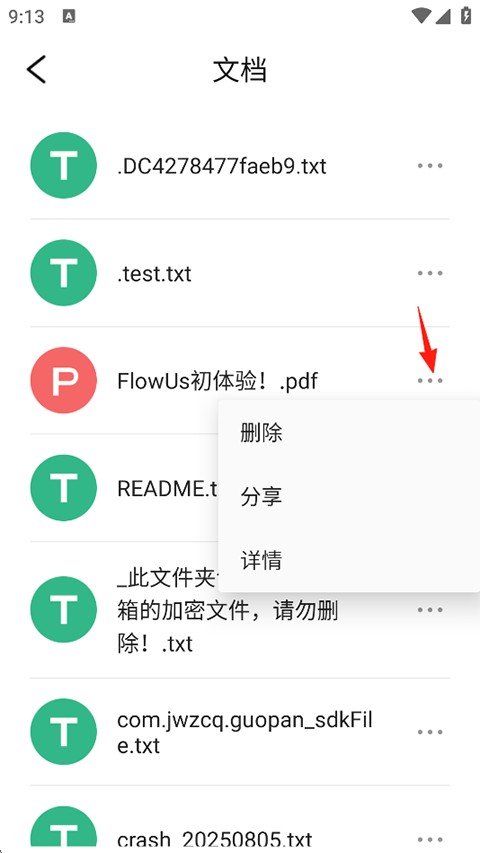Expand options for com.jwzcq.guopan_sdkFile.txt
Viewport: 480px width, 853px height.
coord(430,732)
